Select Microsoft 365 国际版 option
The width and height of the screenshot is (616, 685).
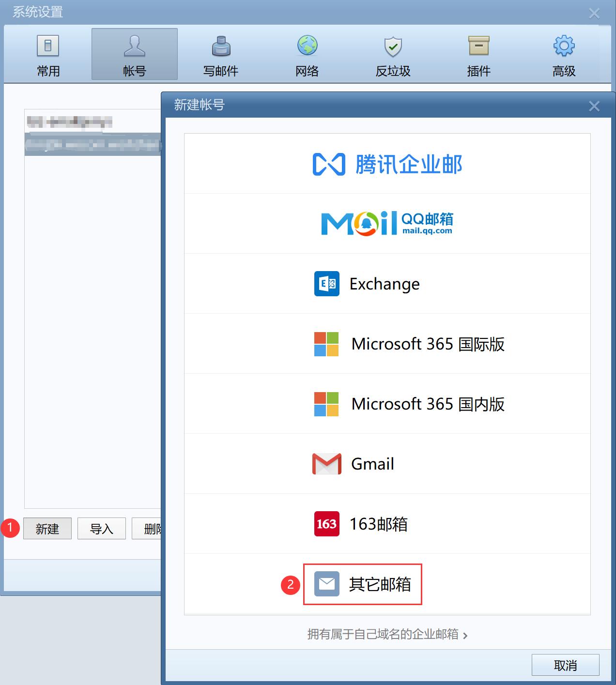[x=387, y=344]
